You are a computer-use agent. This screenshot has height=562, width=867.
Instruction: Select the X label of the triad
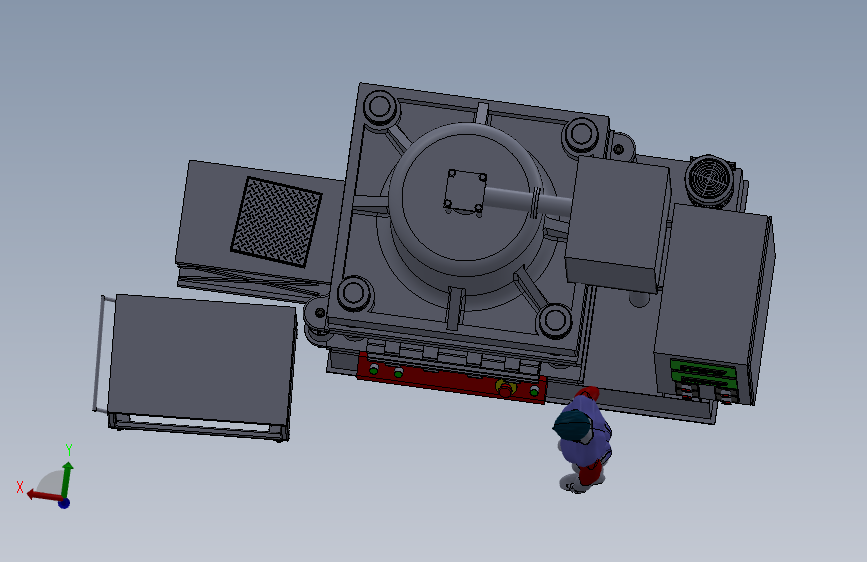point(20,487)
